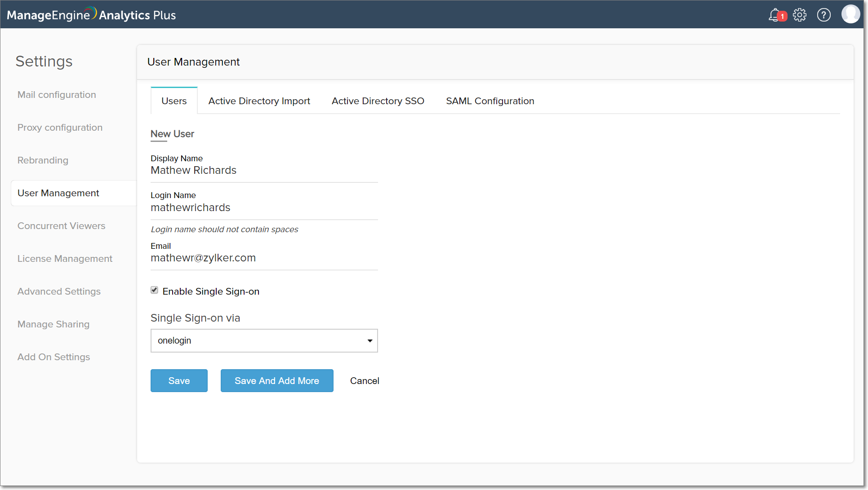Click the Cancel link
The image size is (868, 490).
click(364, 380)
